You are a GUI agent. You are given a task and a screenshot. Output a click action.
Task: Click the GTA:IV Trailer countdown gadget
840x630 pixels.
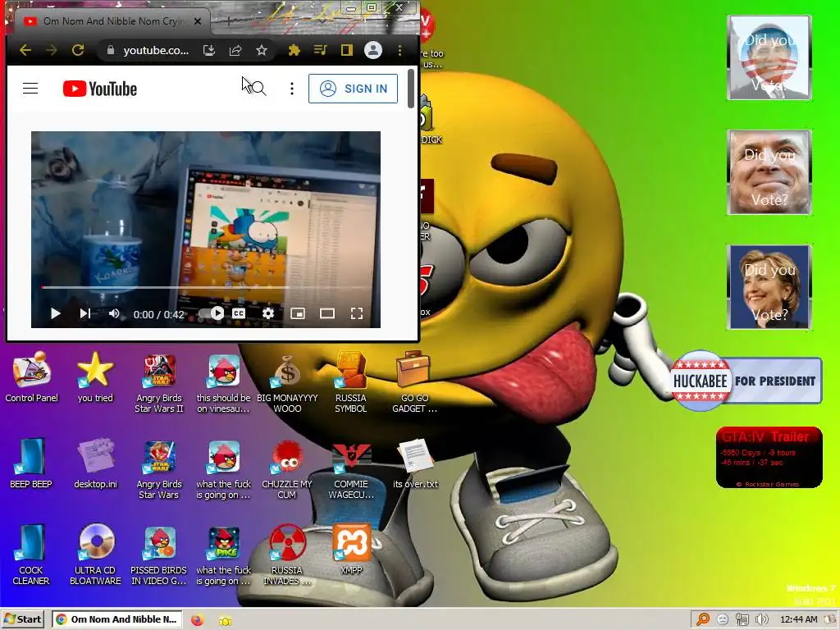click(x=769, y=458)
